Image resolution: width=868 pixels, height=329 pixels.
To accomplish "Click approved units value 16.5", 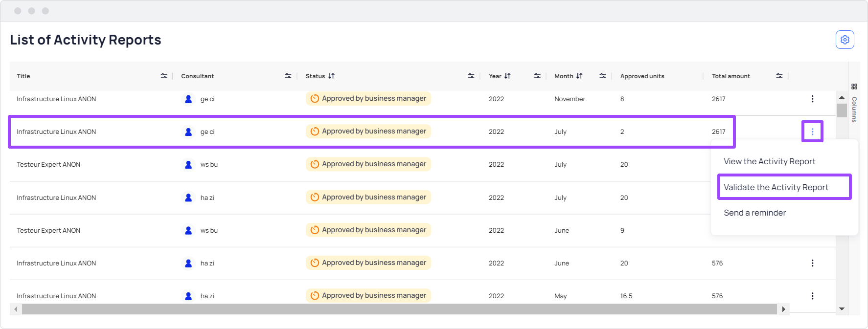I will click(x=626, y=296).
